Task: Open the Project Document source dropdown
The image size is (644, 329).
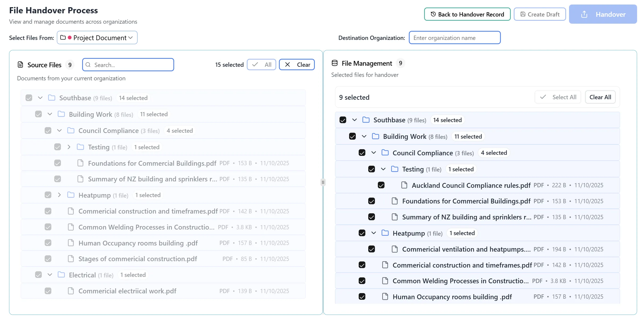Action: click(x=97, y=38)
